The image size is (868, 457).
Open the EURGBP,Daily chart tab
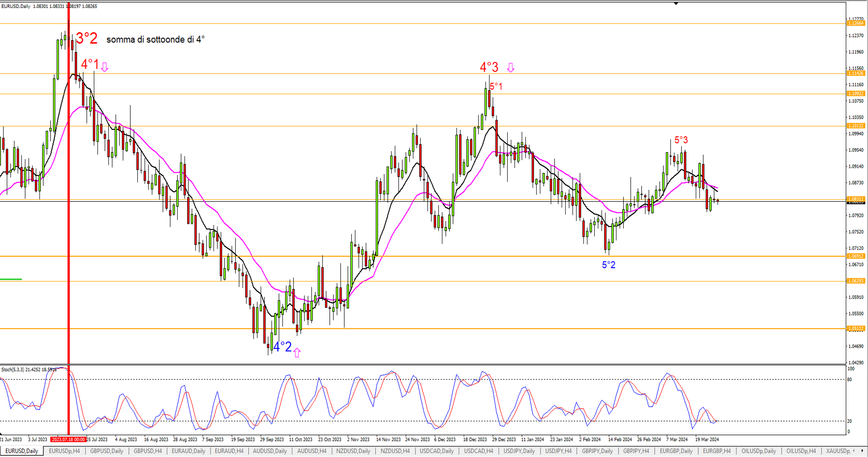click(x=676, y=451)
